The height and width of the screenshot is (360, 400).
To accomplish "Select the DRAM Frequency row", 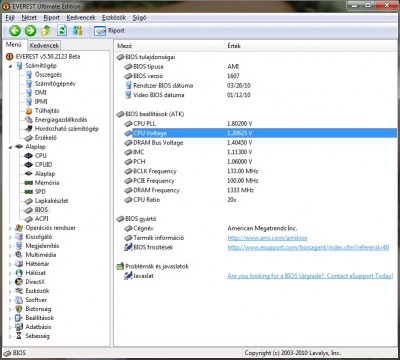I will point(260,190).
